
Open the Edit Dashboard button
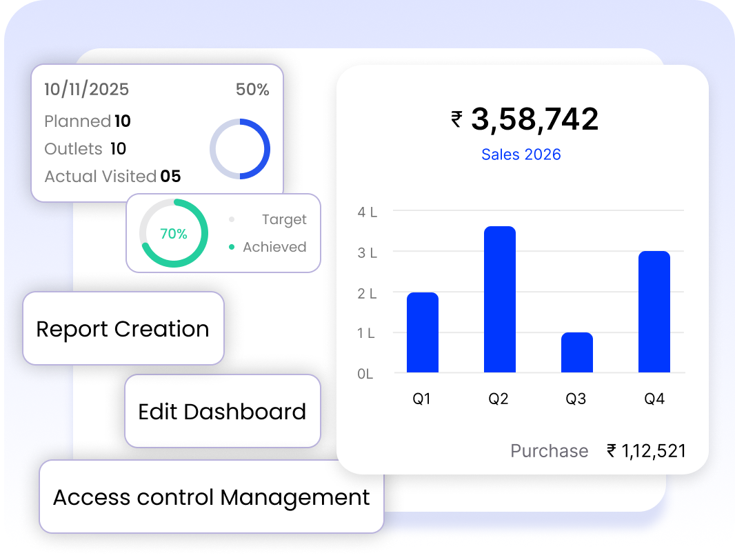[x=223, y=411]
